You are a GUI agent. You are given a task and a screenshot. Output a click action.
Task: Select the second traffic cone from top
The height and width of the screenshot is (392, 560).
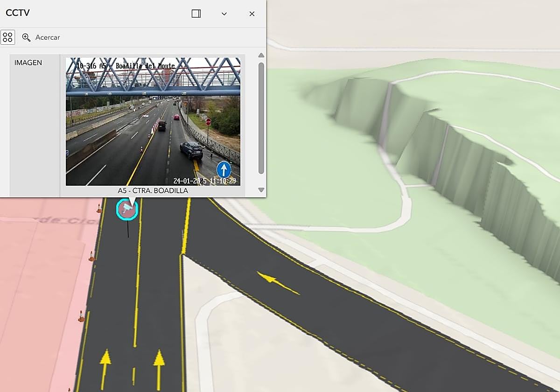pos(92,256)
